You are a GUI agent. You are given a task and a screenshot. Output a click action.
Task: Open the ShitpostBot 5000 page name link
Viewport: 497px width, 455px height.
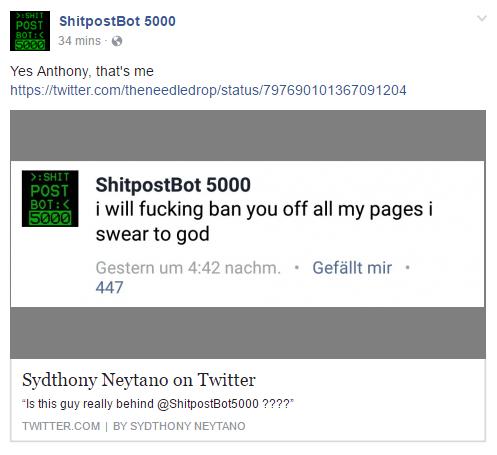tap(117, 21)
